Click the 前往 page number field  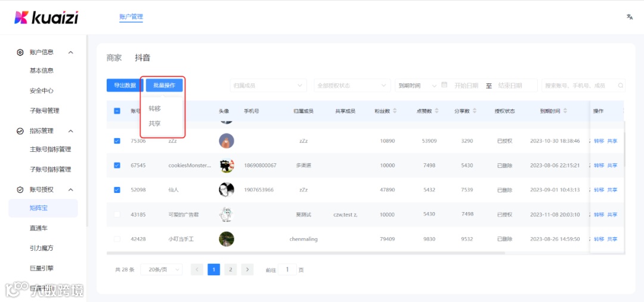(287, 270)
